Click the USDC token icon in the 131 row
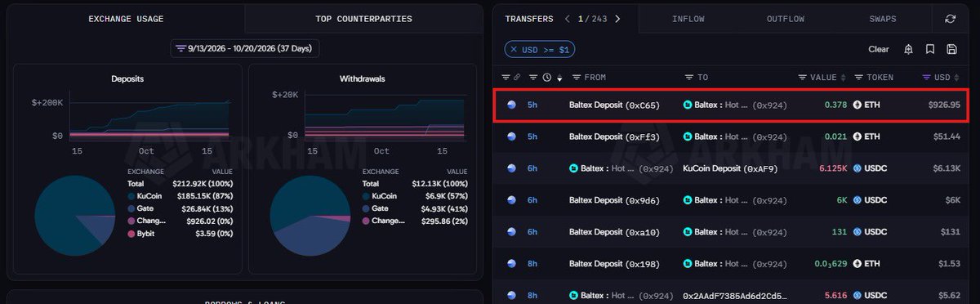The image size is (980, 304). pos(857,232)
